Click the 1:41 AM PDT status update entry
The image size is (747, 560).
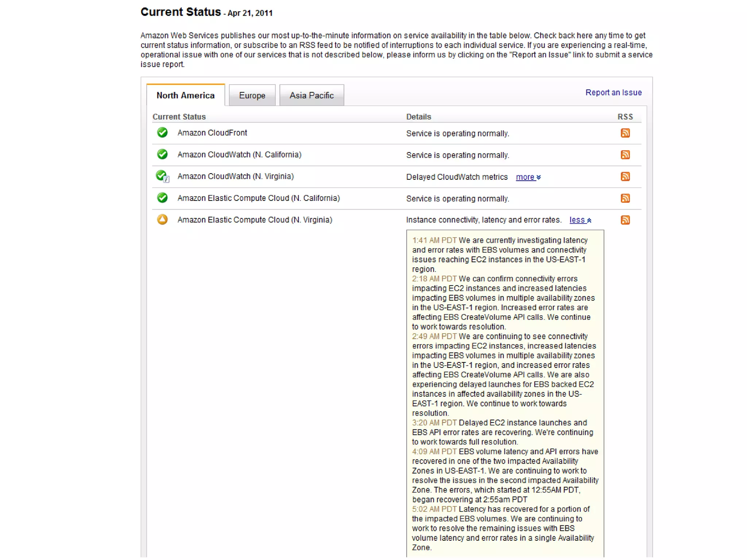pyautogui.click(x=434, y=241)
